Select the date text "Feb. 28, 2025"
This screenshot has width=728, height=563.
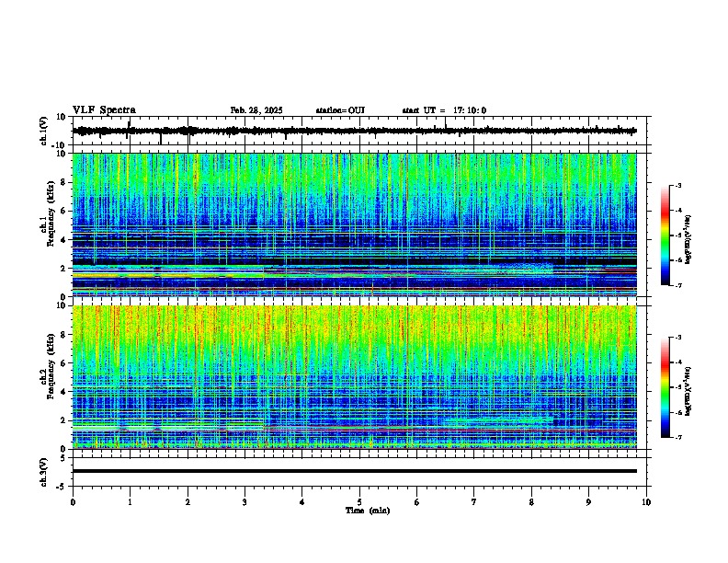(256, 110)
